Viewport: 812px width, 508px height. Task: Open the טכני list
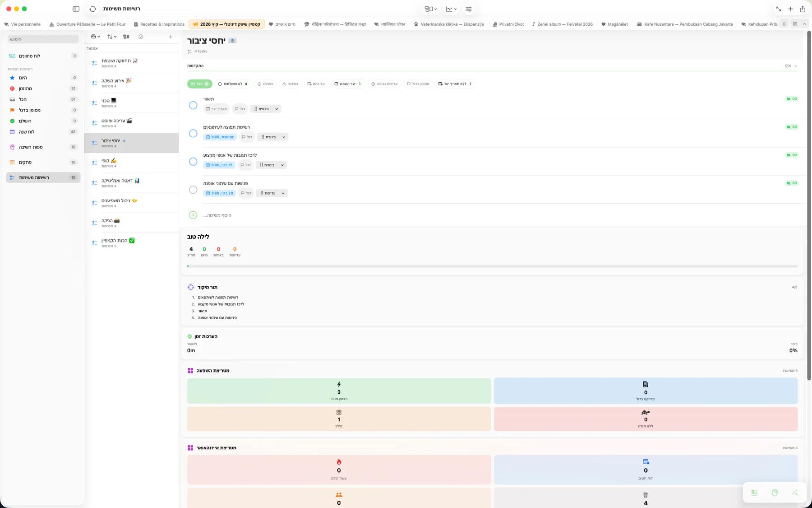[131, 103]
